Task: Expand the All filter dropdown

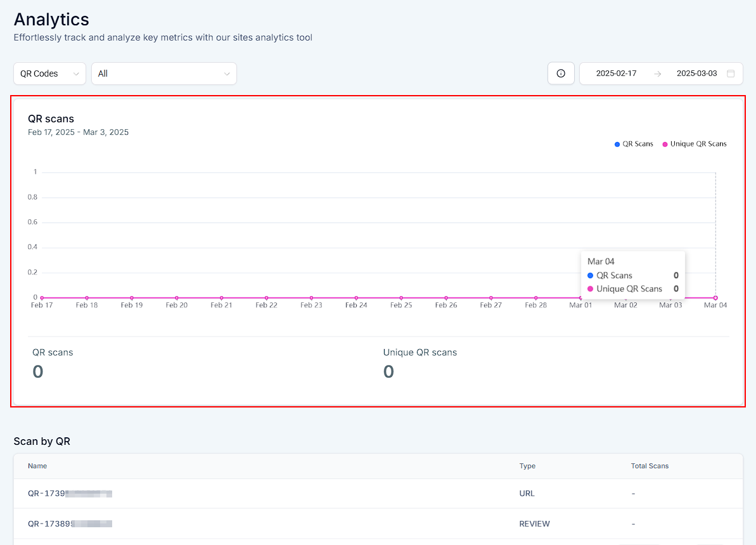Action: click(163, 74)
